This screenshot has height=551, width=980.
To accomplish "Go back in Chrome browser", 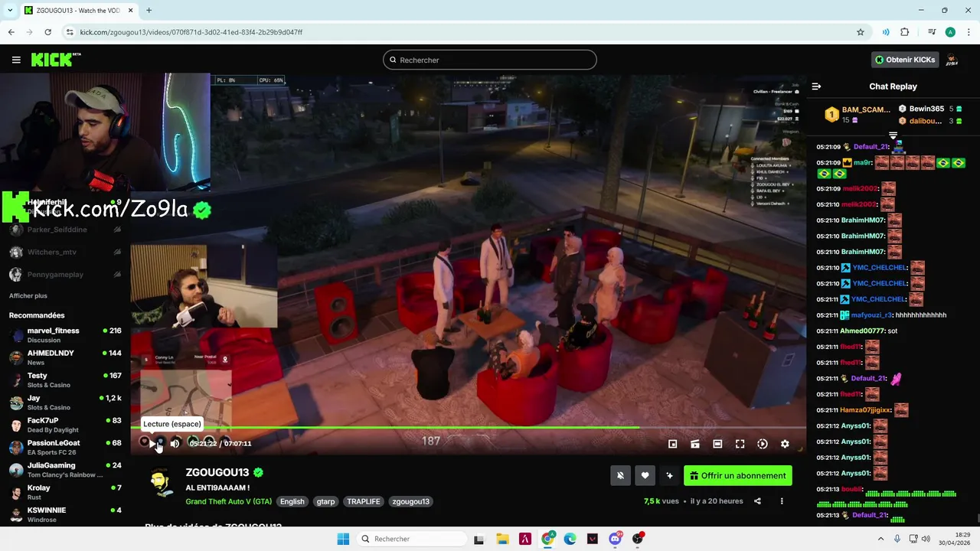I will (11, 32).
